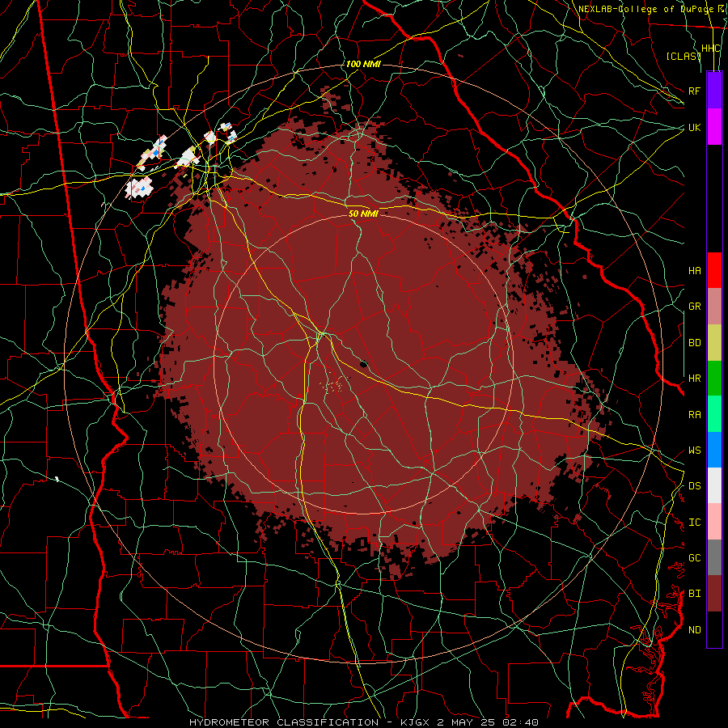728x728 pixels.
Task: Click the dark green HR legend swatch
Action: point(714,379)
